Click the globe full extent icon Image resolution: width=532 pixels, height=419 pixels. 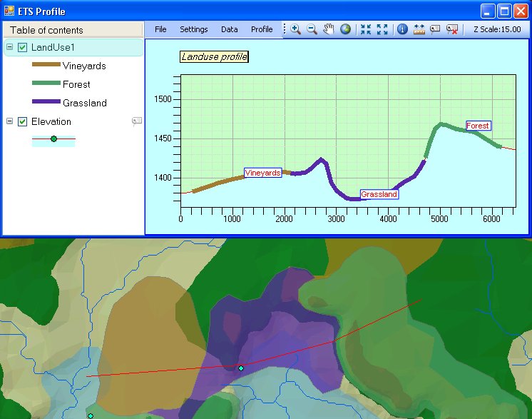coord(345,29)
